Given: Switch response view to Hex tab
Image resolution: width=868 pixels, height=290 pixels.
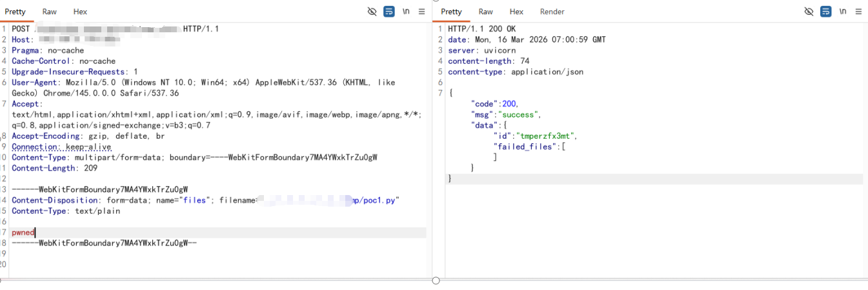Looking at the screenshot, I should pos(516,12).
